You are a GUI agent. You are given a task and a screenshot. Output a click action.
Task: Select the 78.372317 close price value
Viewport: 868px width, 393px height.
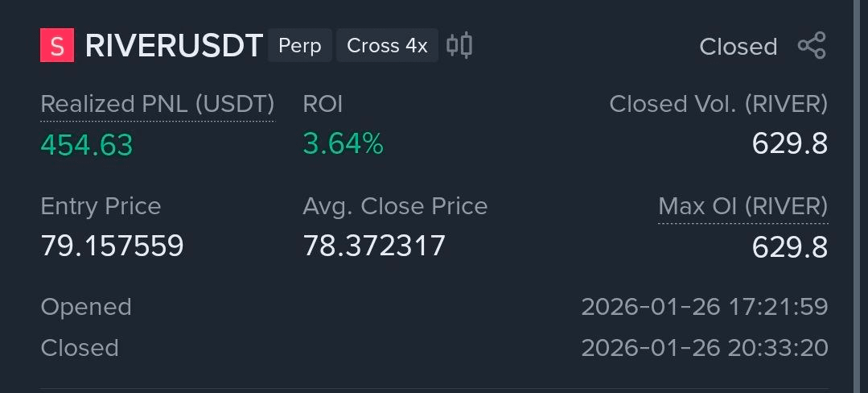(374, 246)
